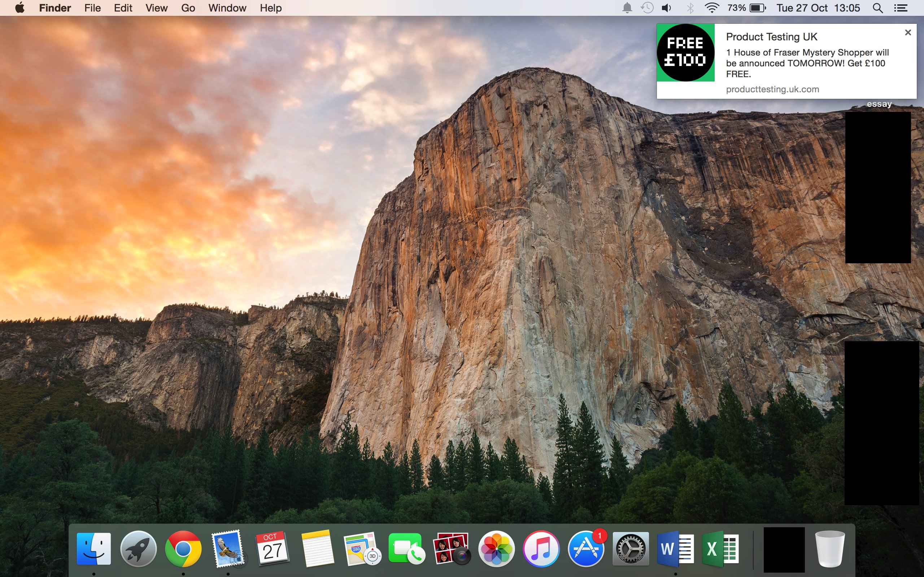The height and width of the screenshot is (577, 924).
Task: Open System Preferences gear icon
Action: click(631, 549)
